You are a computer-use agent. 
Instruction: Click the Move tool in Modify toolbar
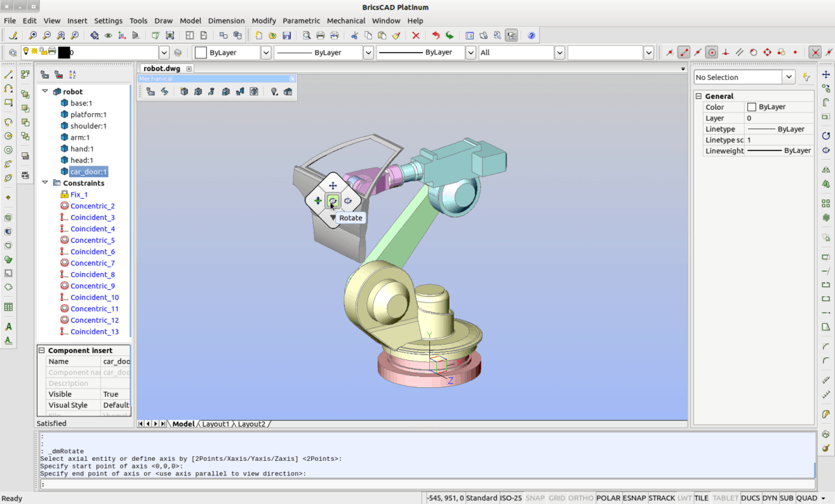coord(826,74)
